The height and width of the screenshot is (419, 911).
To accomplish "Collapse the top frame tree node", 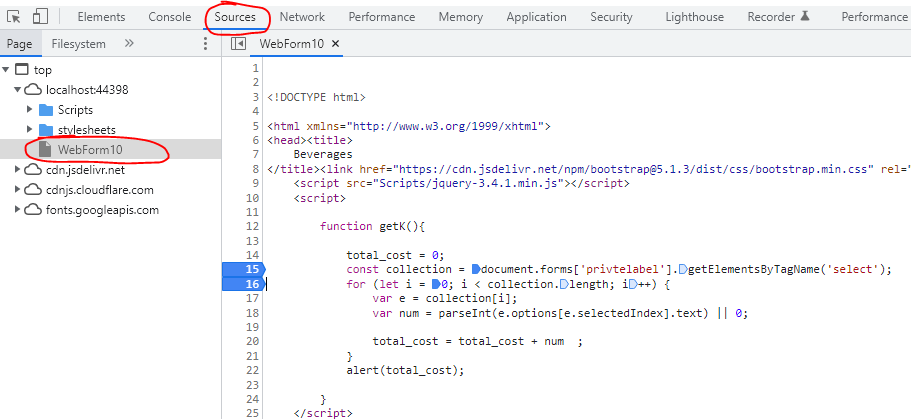I will 5,70.
